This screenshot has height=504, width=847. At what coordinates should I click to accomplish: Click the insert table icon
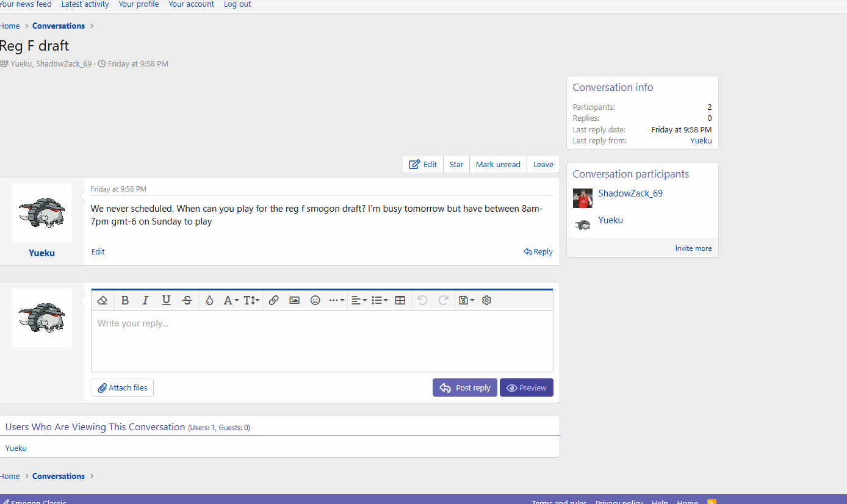point(400,300)
